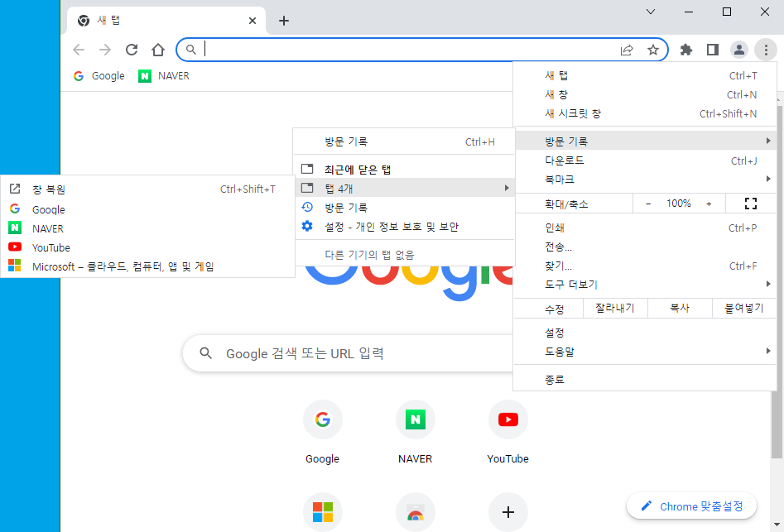Restore the Google tab from the list

pos(147,209)
